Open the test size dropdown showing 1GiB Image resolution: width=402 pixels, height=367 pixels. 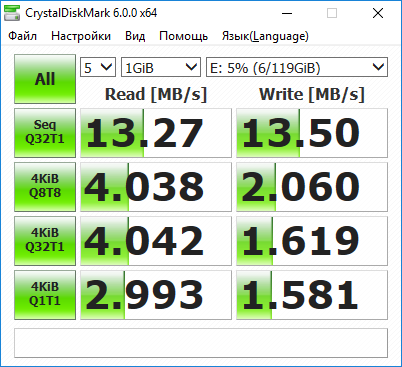click(161, 67)
